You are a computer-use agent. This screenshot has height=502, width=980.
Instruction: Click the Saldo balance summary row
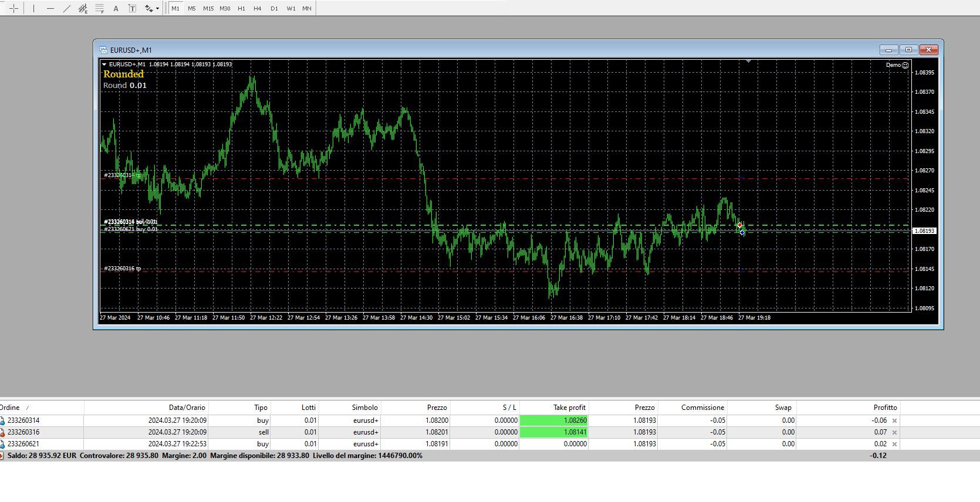(490, 456)
